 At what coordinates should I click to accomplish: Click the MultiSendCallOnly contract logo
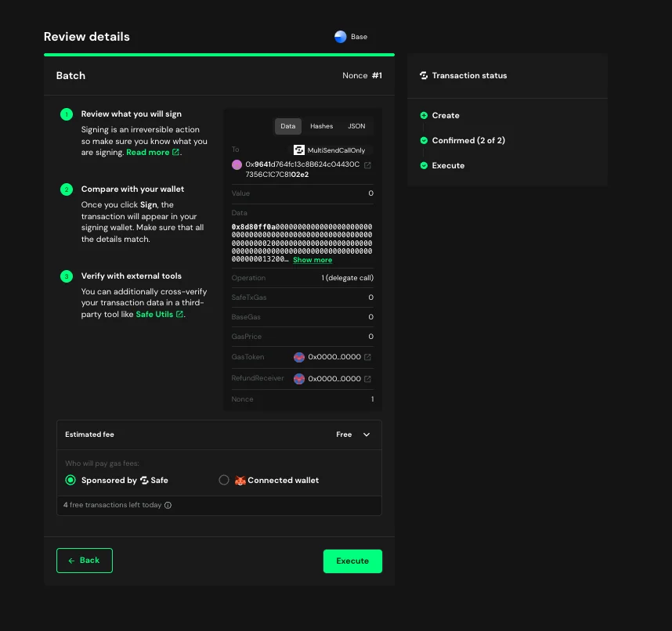click(298, 150)
